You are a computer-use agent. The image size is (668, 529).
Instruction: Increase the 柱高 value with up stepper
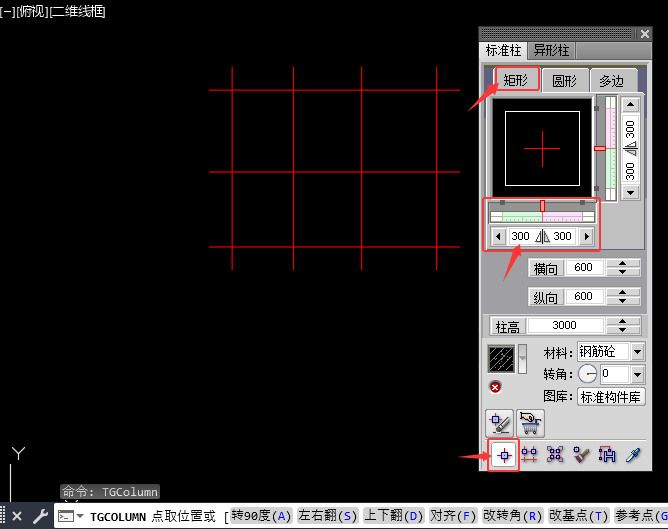point(623,322)
